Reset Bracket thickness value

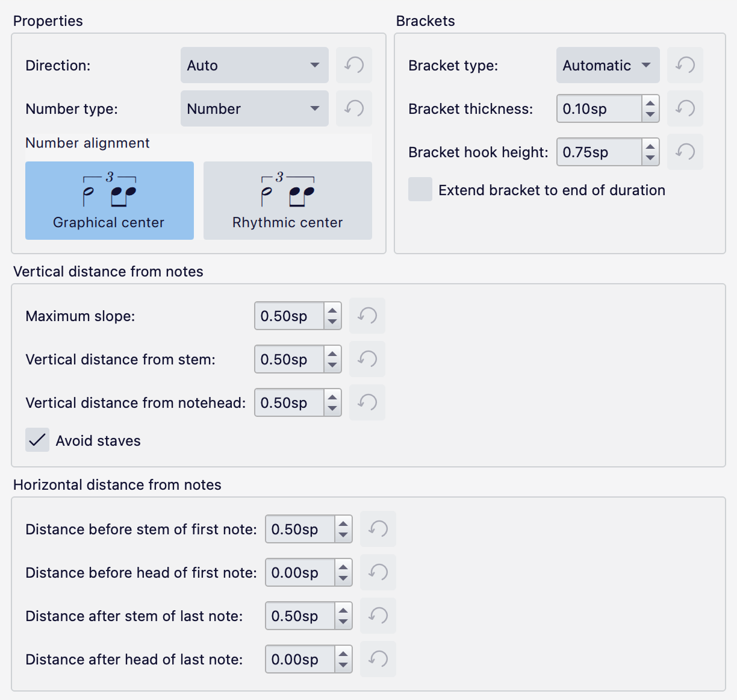[x=685, y=108]
